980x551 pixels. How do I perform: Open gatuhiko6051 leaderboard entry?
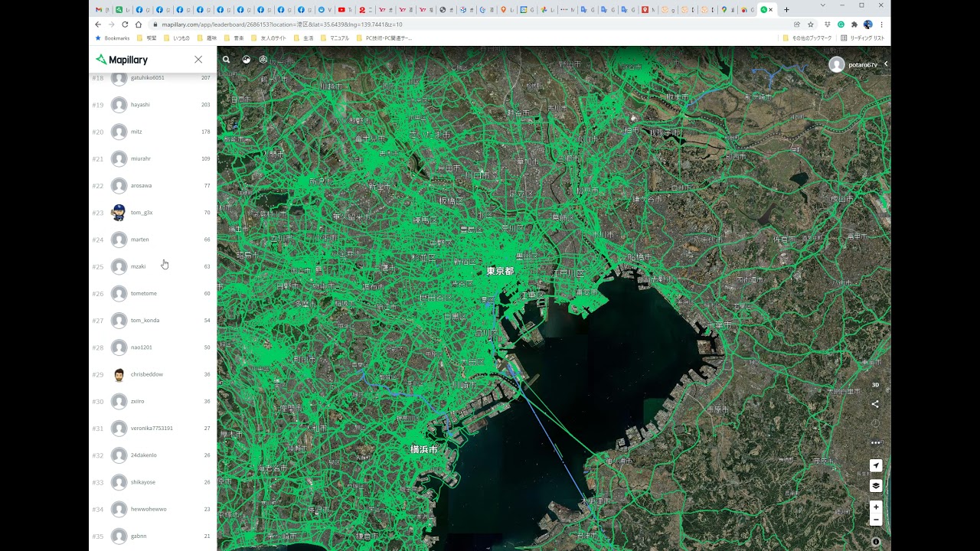(152, 77)
